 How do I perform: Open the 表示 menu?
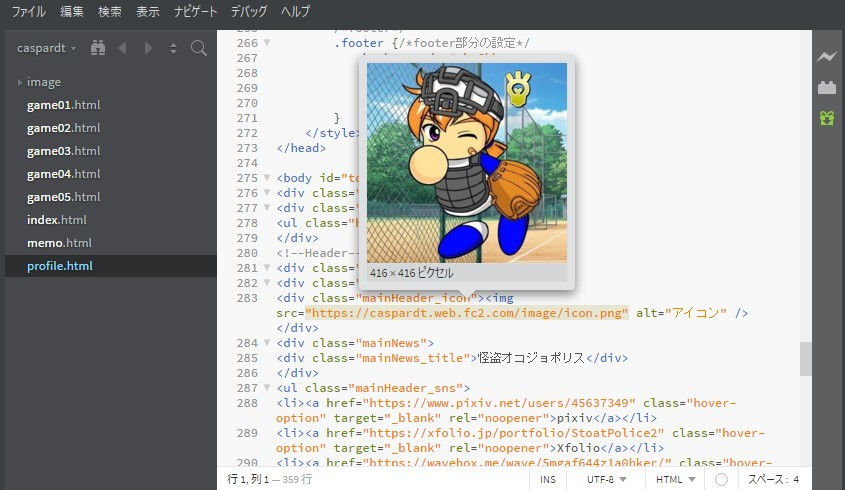(x=148, y=11)
